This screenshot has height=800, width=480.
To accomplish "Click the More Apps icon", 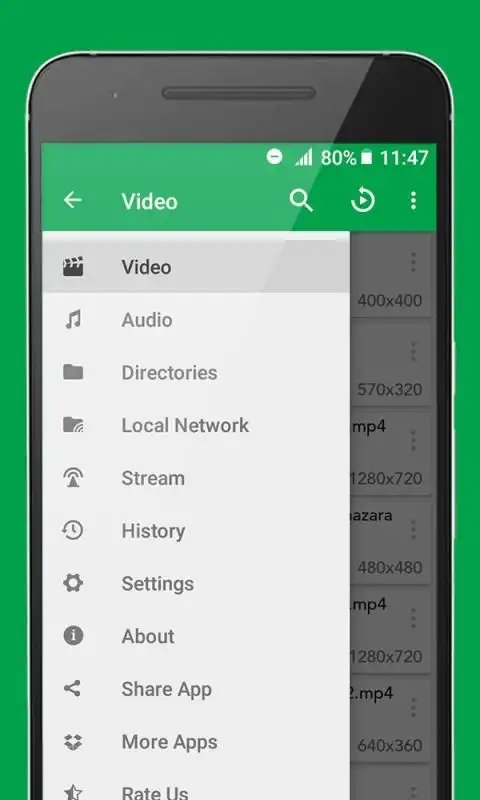I will click(73, 741).
